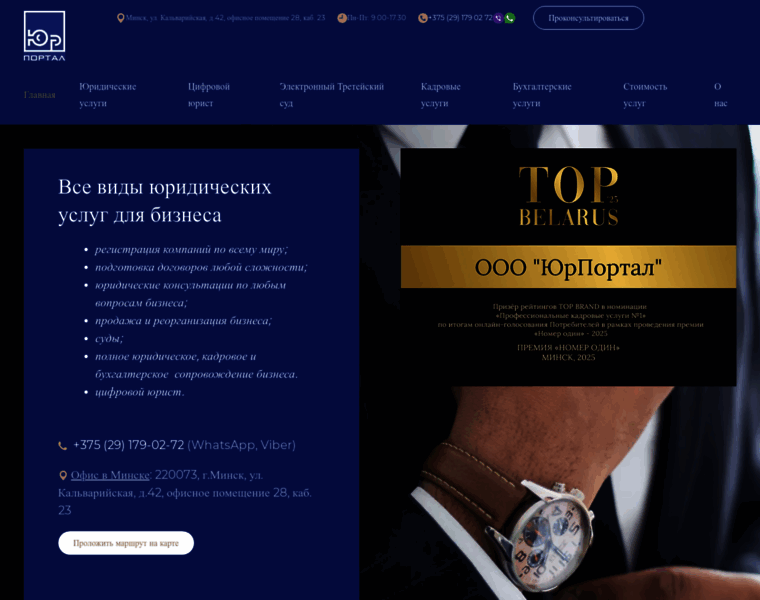Open the О нас menu item
This screenshot has width=760, height=600.
tap(720, 95)
